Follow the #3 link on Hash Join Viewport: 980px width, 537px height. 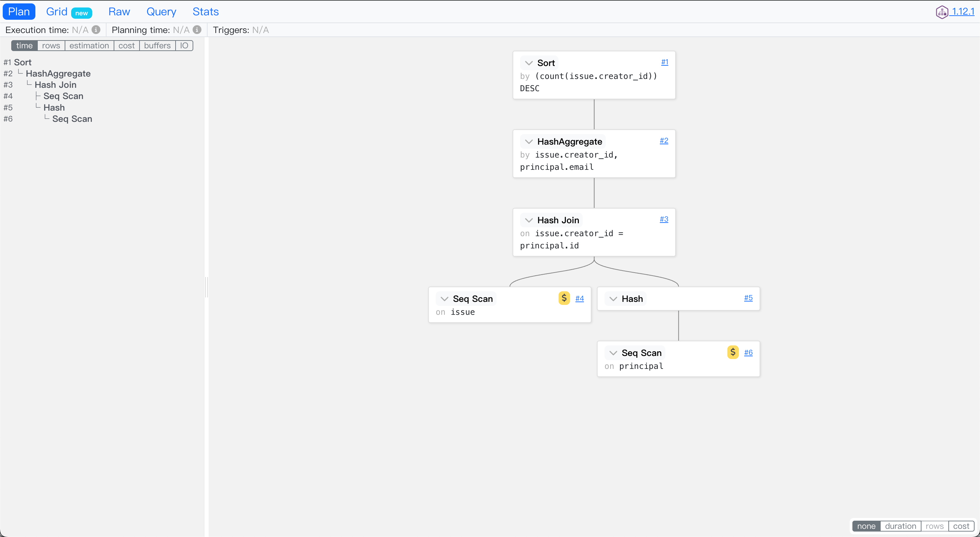coord(664,219)
